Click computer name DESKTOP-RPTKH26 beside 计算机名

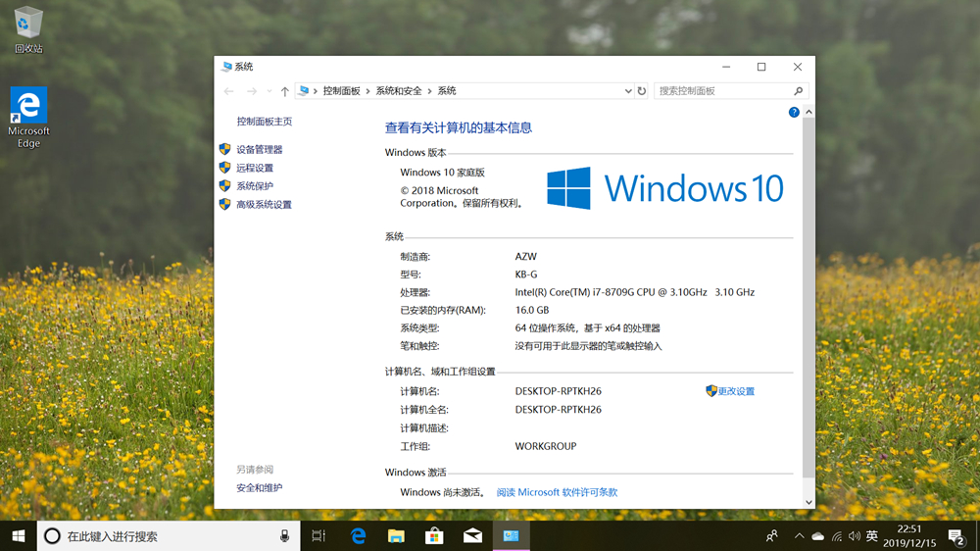pos(559,391)
